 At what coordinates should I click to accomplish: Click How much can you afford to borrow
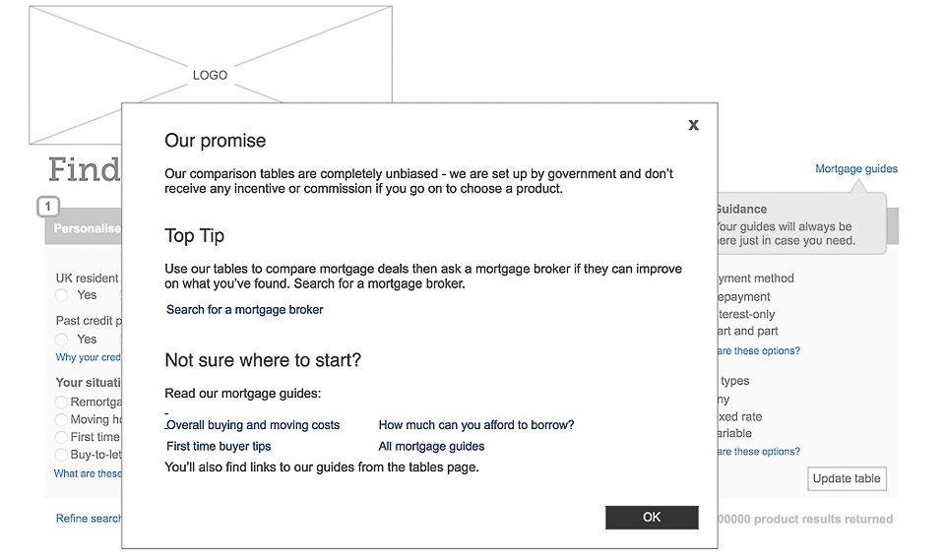tap(475, 425)
